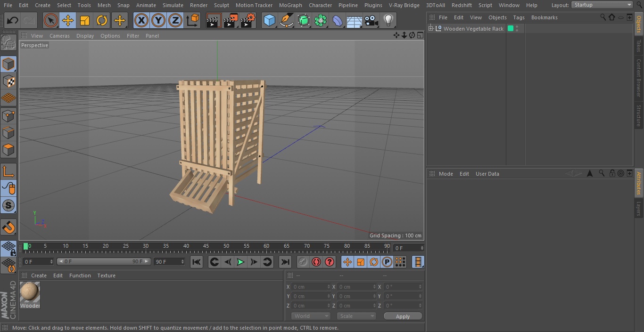
Task: Toggle Snap magnet icon
Action: coord(8,227)
